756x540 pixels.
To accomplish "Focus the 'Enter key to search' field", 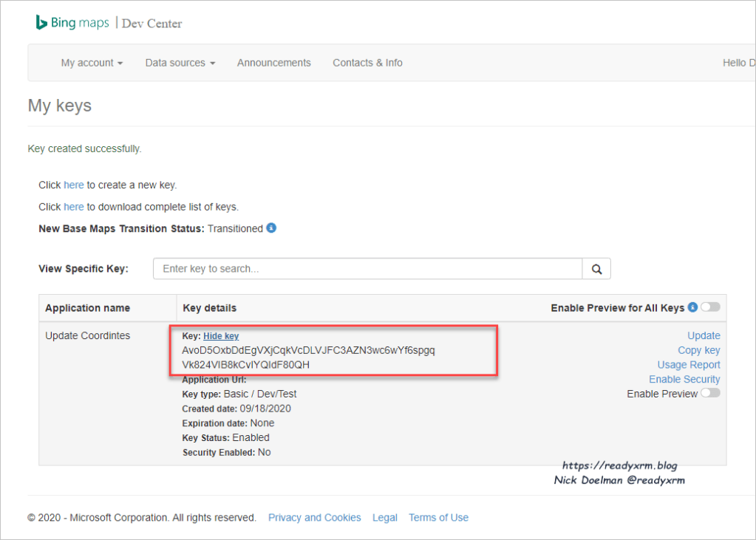I will click(367, 269).
